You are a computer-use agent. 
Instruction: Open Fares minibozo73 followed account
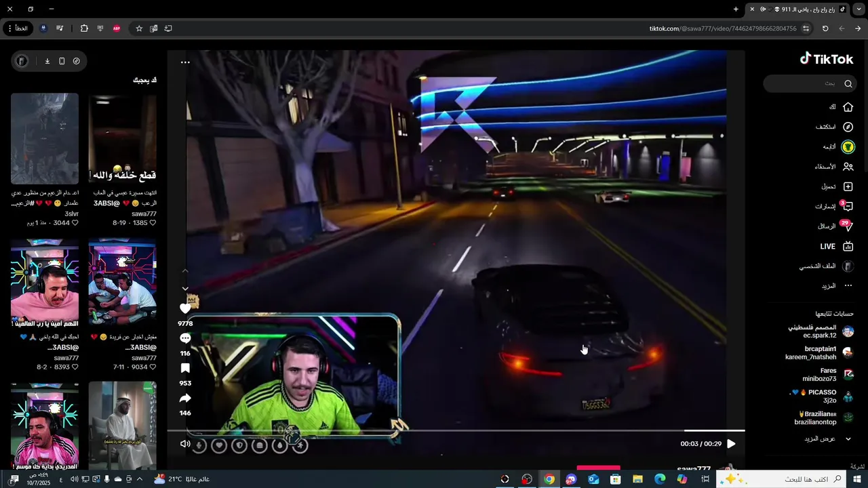827,375
